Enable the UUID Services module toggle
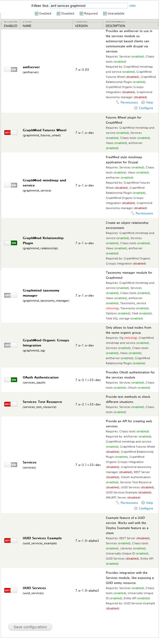166x644 pixels. click(x=11, y=590)
